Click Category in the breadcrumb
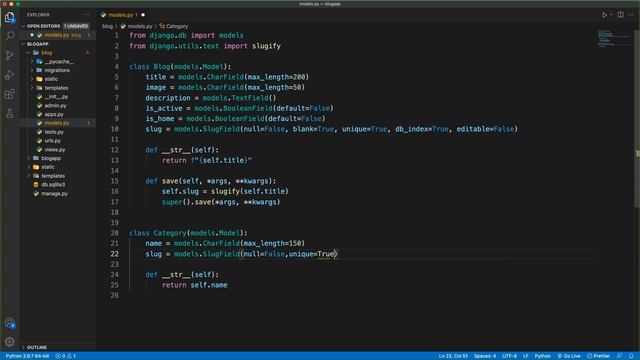 point(177,26)
